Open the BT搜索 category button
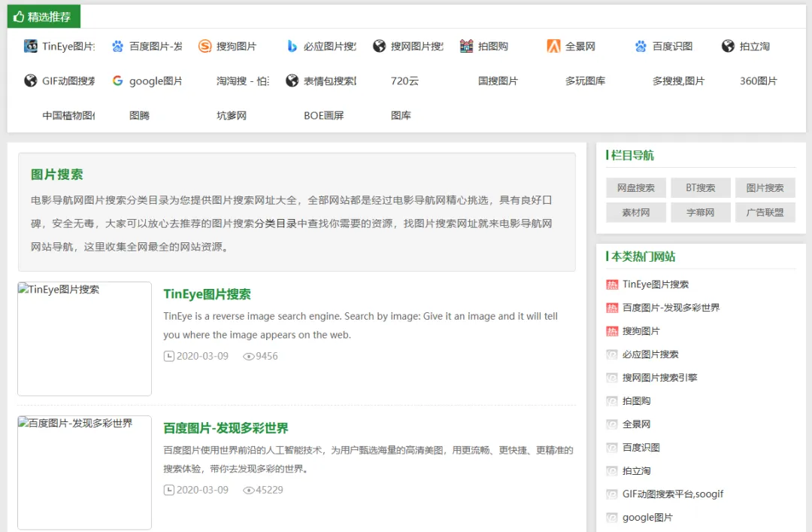The width and height of the screenshot is (812, 532). (x=701, y=187)
